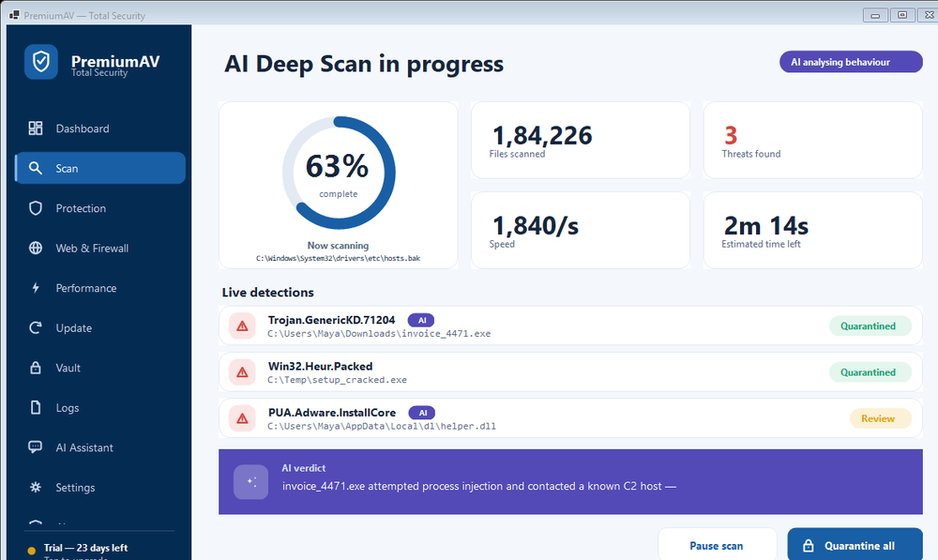Click the AI Deep Scan in progress heading

pos(364,64)
